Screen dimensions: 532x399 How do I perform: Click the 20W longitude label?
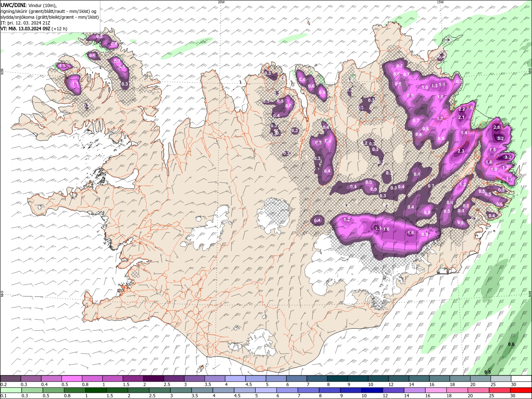click(x=221, y=2)
